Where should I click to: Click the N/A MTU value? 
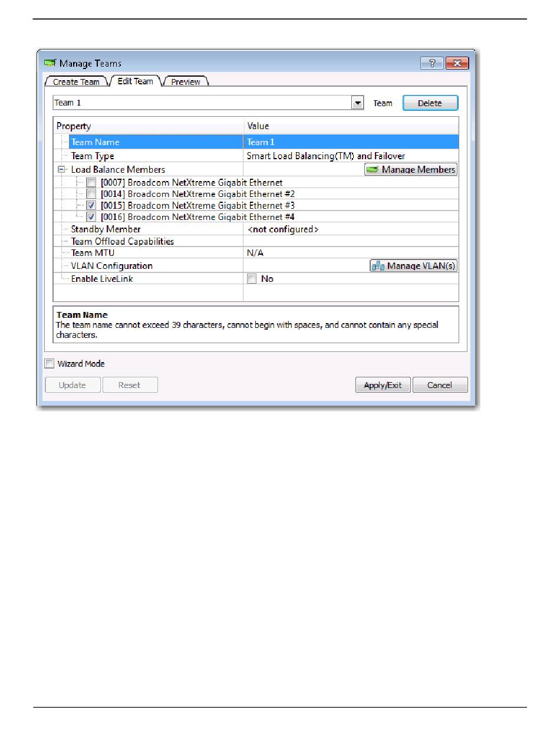click(x=255, y=252)
